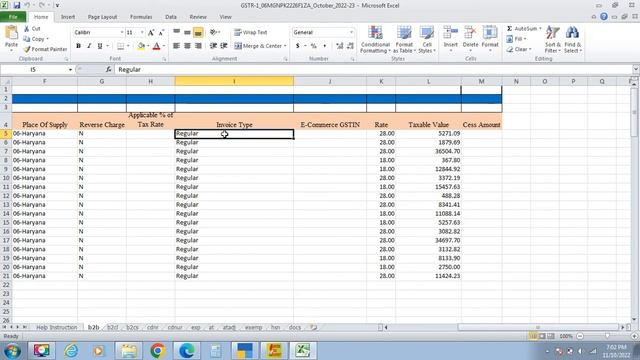Switch to the Data tab

click(x=171, y=17)
